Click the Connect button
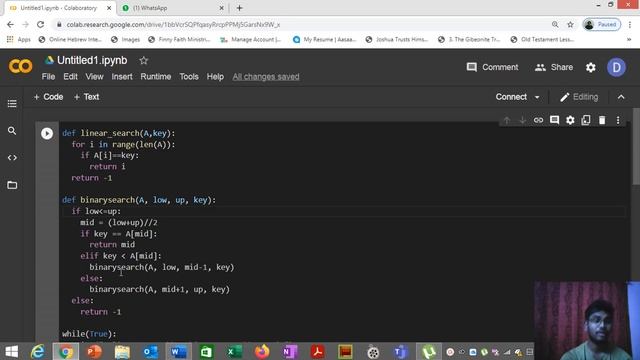The height and width of the screenshot is (360, 640). [x=511, y=97]
